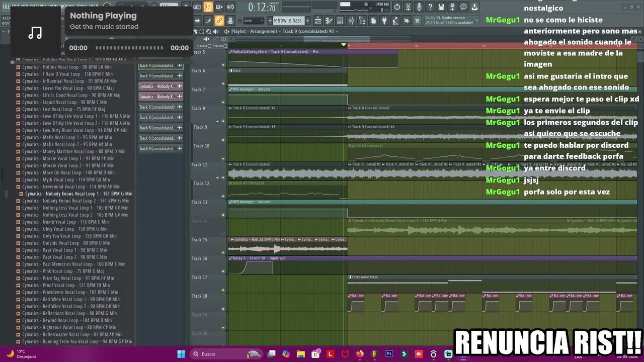Screen dimensions: 644x362
Task: Open the speech bubble project info icon
Action: (463, 7)
